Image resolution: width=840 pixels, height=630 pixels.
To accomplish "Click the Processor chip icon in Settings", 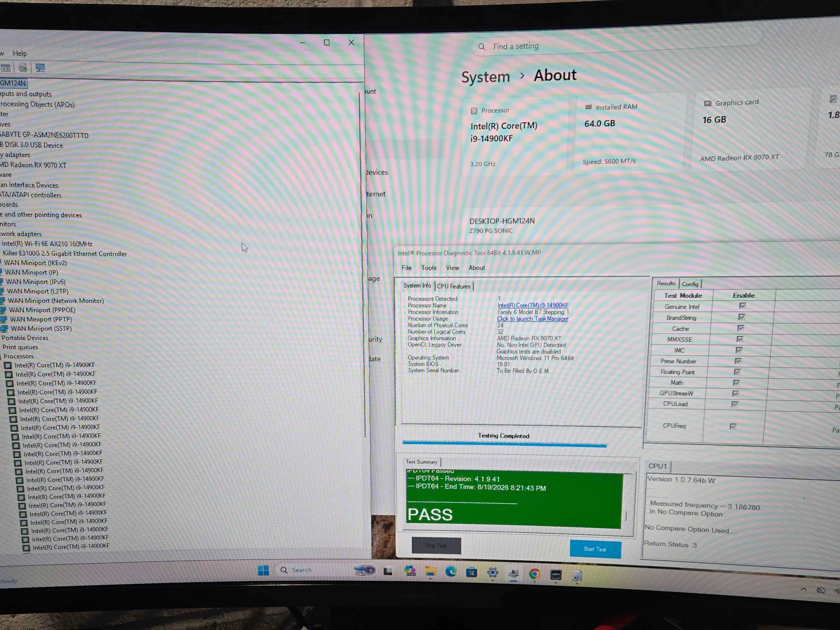I will pyautogui.click(x=474, y=111).
